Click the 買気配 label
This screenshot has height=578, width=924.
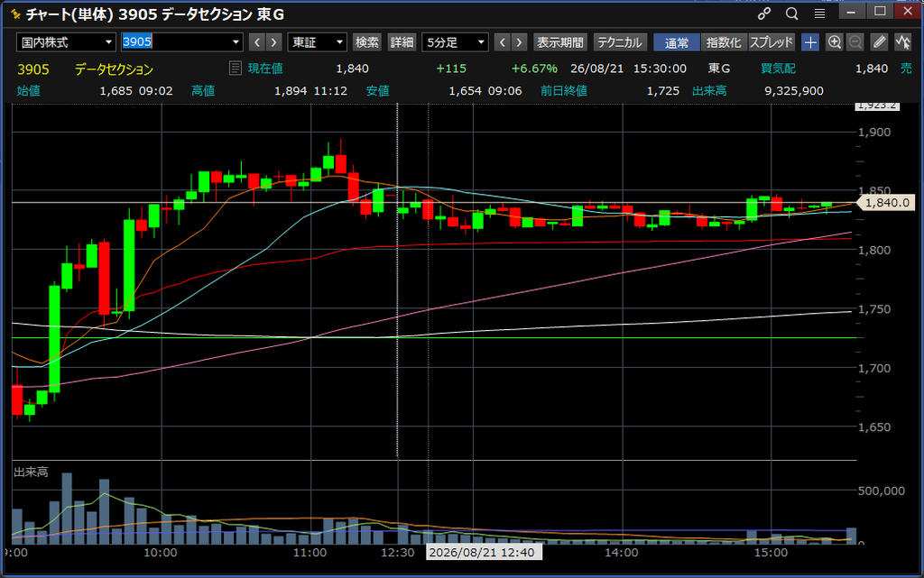pos(779,69)
